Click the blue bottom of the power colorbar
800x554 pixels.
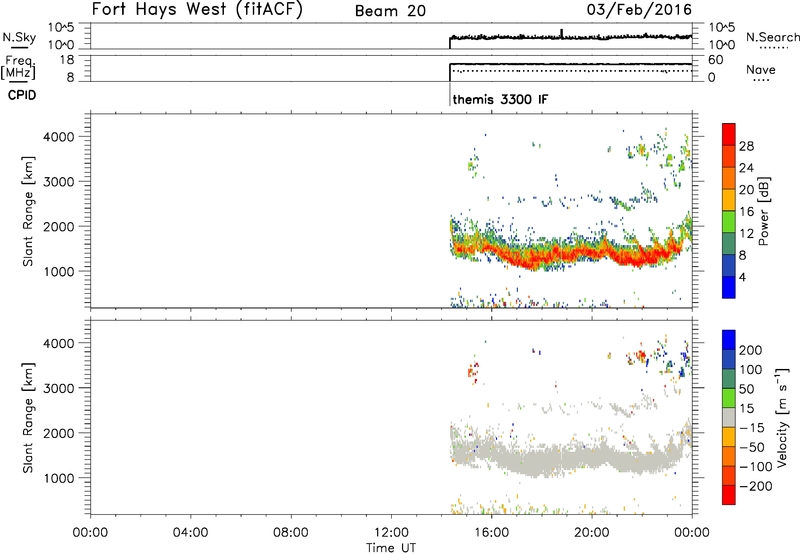pyautogui.click(x=729, y=287)
